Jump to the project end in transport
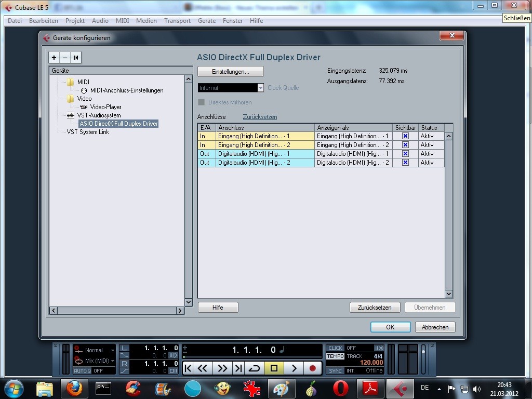532x399 pixels. (238, 368)
